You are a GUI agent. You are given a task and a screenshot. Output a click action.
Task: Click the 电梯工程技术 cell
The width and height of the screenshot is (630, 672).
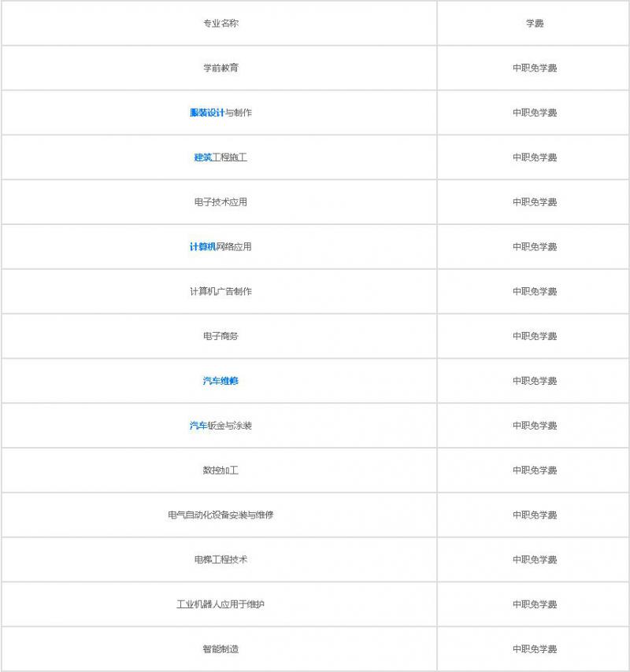click(220, 559)
